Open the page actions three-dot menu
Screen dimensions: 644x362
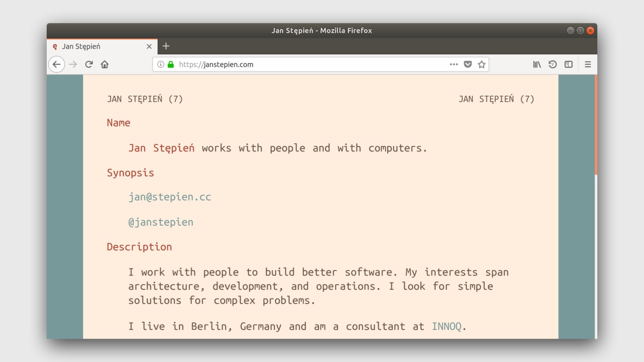(454, 64)
